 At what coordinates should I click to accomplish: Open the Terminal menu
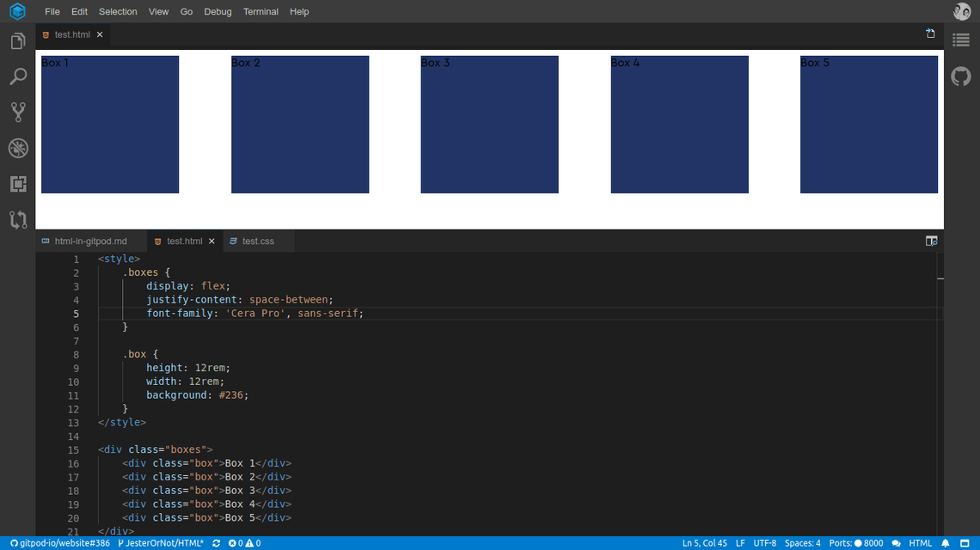260,11
